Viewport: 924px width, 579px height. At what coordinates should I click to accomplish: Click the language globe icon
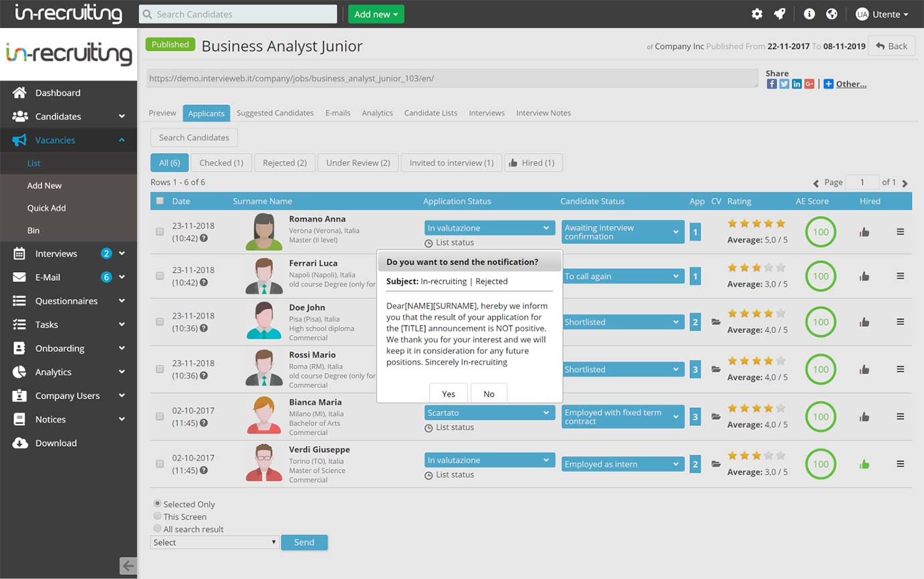[x=832, y=13]
